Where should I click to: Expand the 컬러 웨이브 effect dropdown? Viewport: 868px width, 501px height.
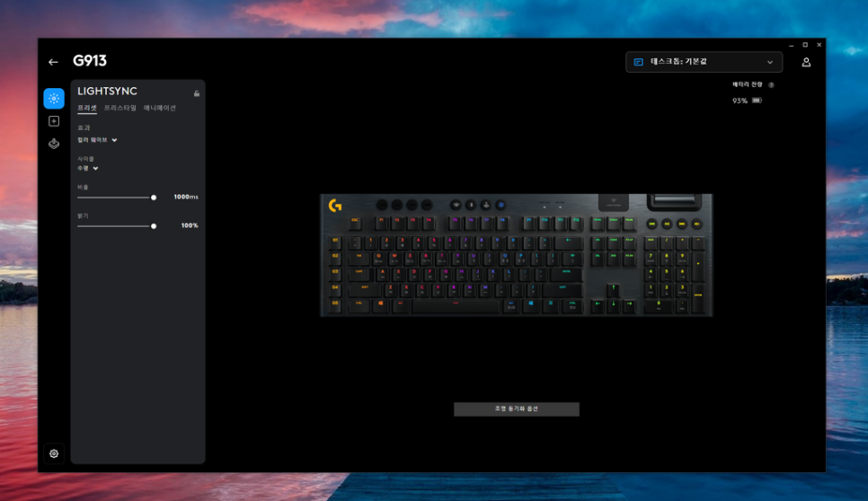pyautogui.click(x=97, y=140)
